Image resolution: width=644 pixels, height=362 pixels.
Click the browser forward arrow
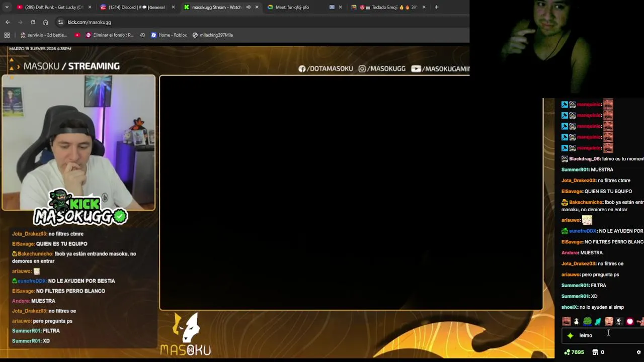pos(20,22)
